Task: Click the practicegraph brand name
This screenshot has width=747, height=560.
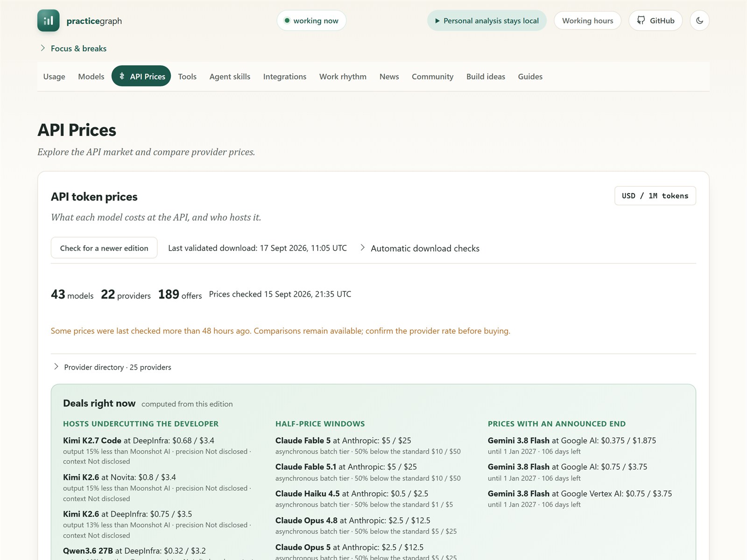Action: [x=94, y=21]
